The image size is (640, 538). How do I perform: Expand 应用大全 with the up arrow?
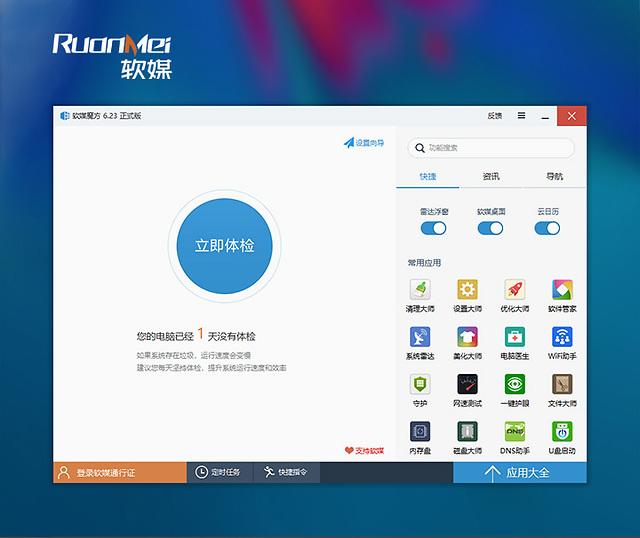(x=520, y=473)
